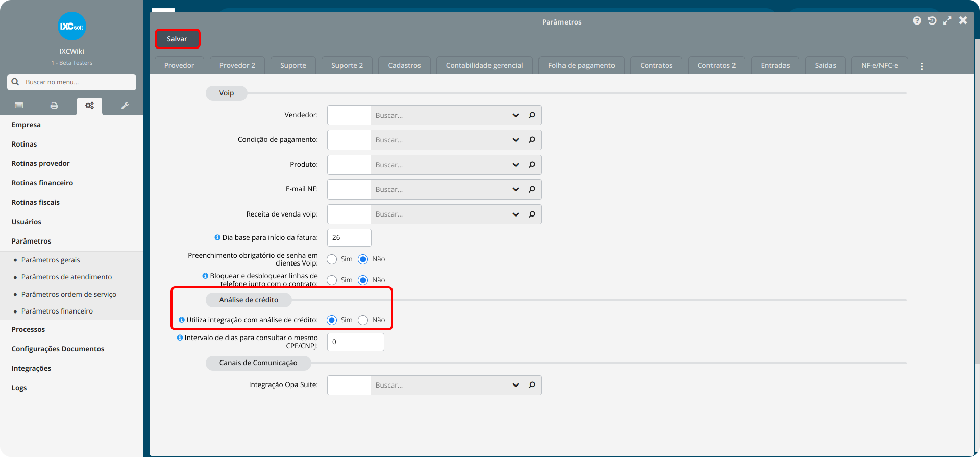Open Parâmetros gerais submenu link

pos(51,260)
